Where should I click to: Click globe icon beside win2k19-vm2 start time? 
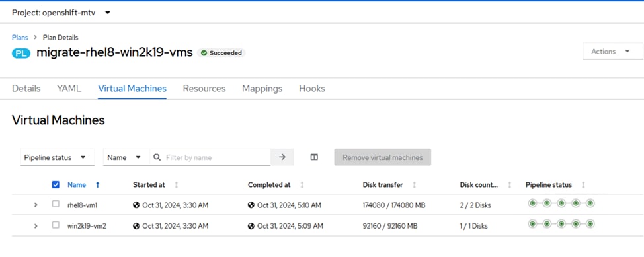tap(136, 226)
